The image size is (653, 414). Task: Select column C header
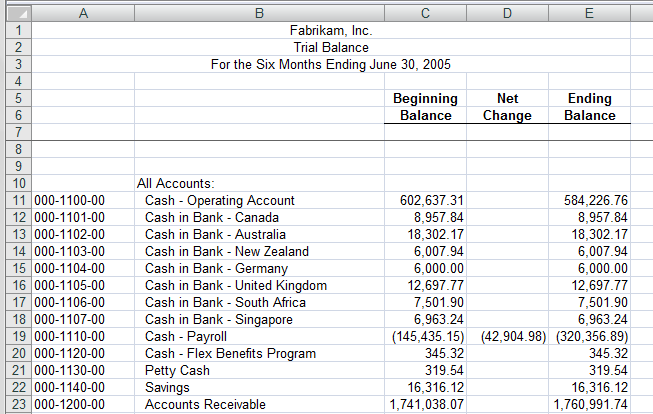point(424,11)
